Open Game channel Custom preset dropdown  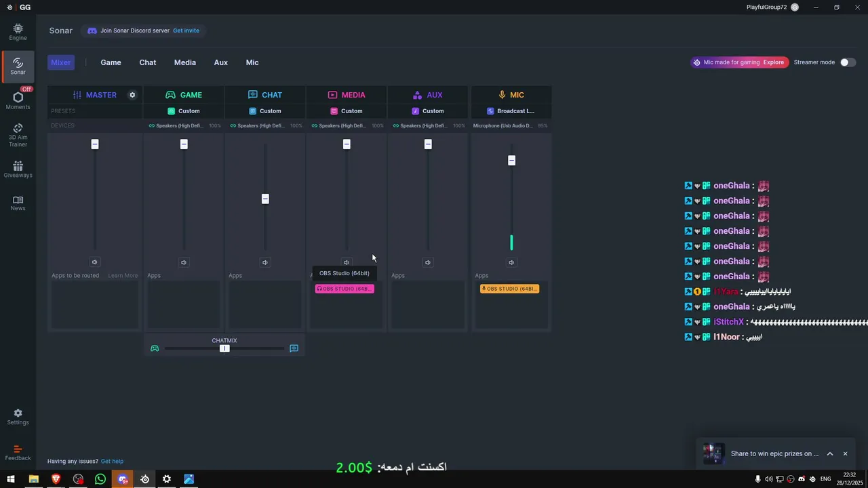(184, 111)
